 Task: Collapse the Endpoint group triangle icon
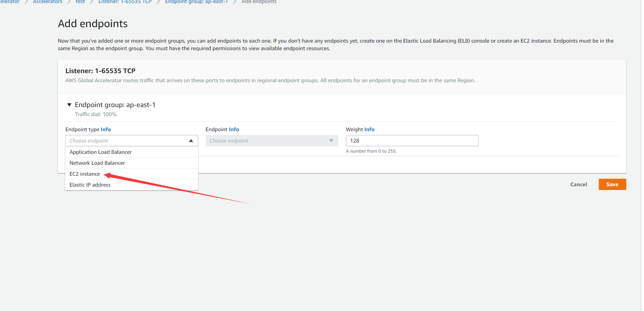pos(69,105)
